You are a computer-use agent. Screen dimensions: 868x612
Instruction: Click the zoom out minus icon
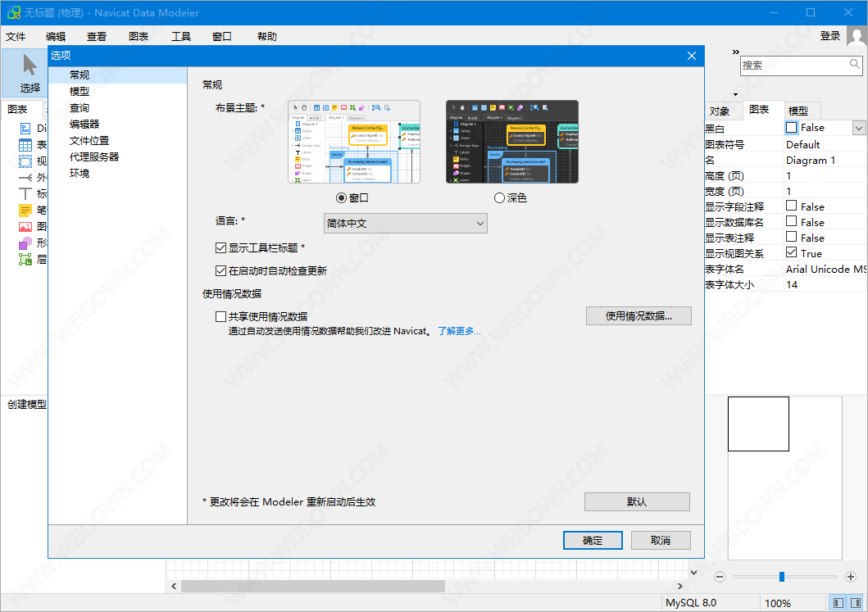pyautogui.click(x=720, y=577)
